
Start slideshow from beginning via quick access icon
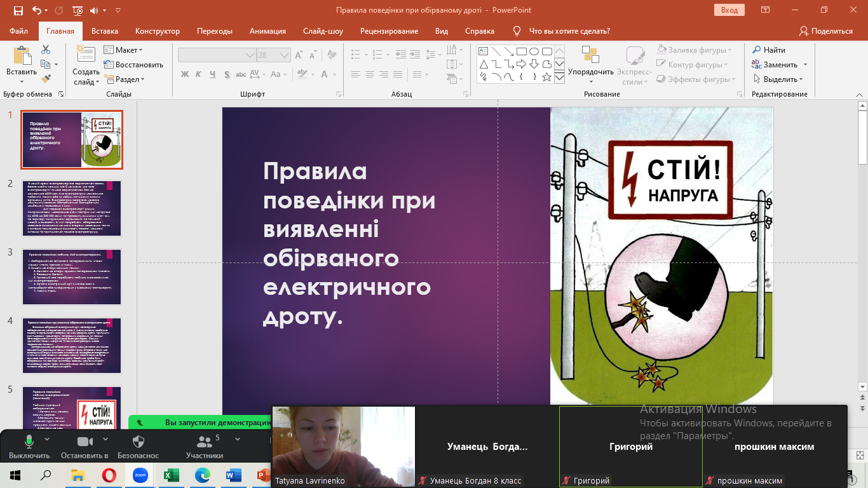pos(78,10)
